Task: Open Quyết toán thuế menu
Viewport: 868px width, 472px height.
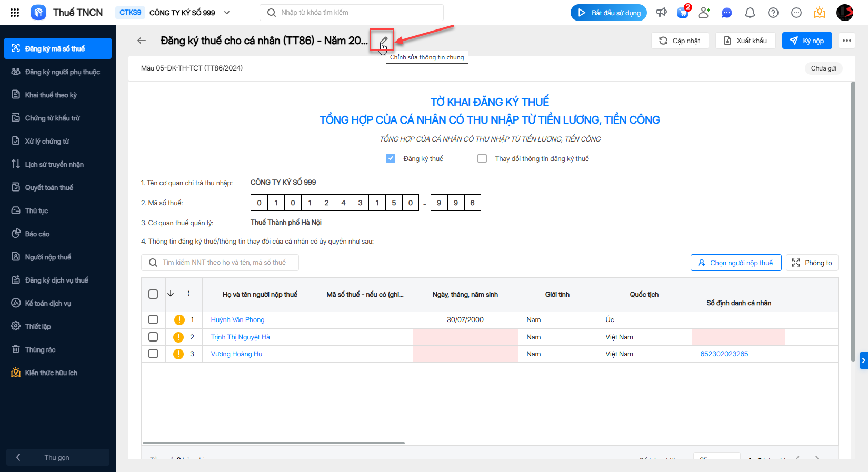Action: click(x=58, y=187)
